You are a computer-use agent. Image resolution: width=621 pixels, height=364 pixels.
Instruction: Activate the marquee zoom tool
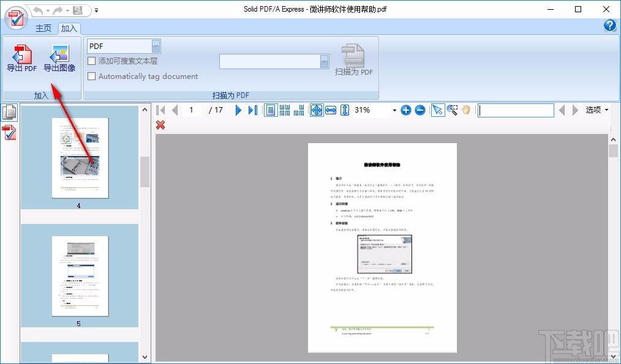pos(453,110)
